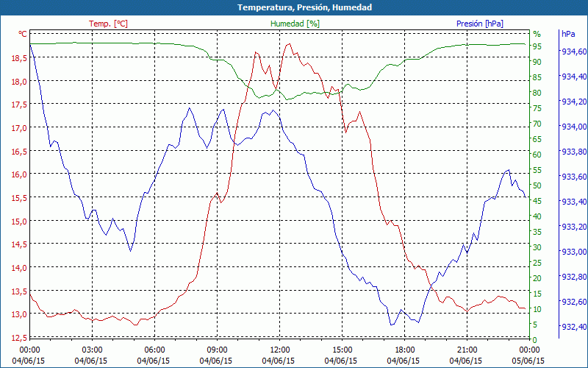Click the 15,5 temperature axis value
588x368 pixels.
(x=20, y=197)
